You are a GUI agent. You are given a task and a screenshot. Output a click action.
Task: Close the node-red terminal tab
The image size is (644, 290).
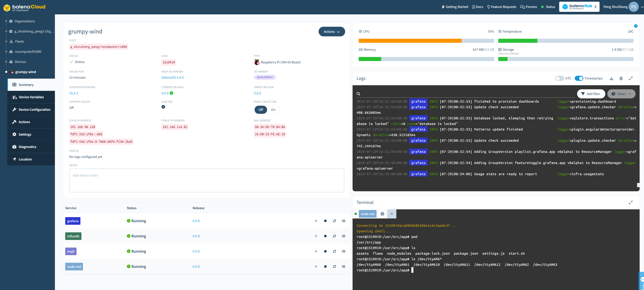pyautogui.click(x=382, y=214)
